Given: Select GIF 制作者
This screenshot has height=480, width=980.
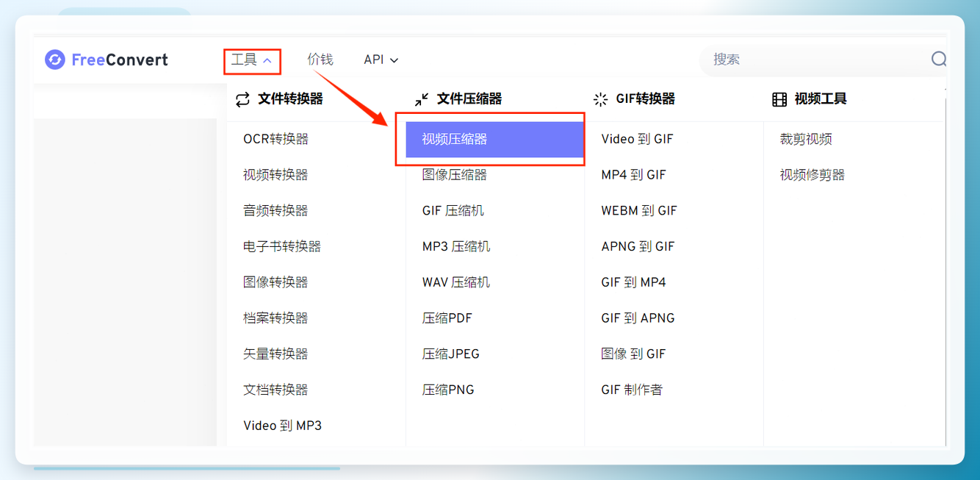Looking at the screenshot, I should click(632, 390).
